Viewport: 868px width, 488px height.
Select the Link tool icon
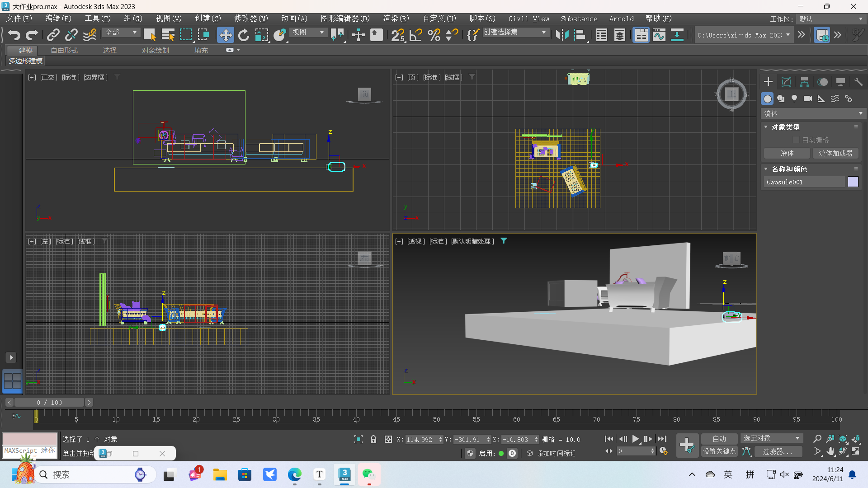tap(53, 35)
